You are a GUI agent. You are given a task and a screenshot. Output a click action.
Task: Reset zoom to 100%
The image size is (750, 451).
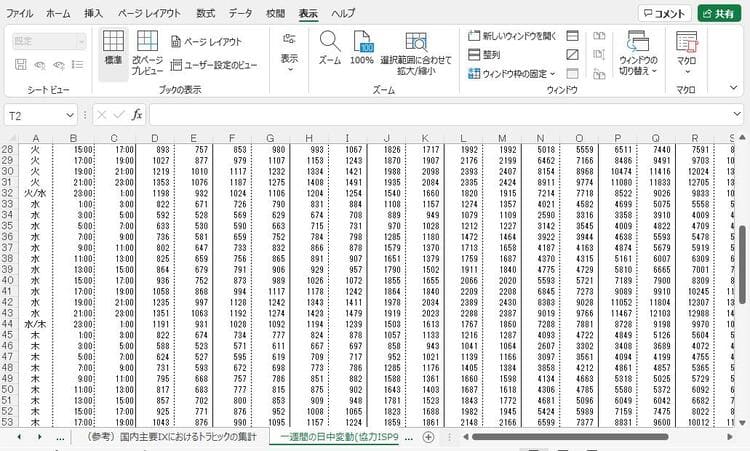pos(362,48)
